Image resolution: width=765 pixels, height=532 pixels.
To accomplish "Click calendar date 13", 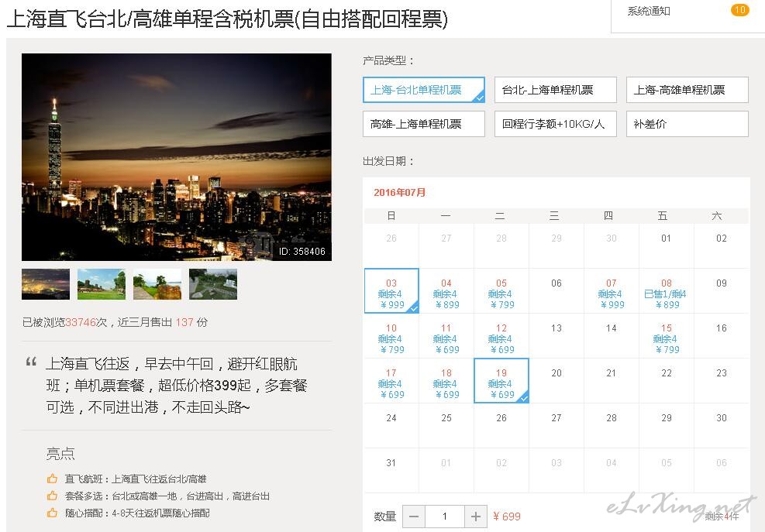I will point(557,335).
